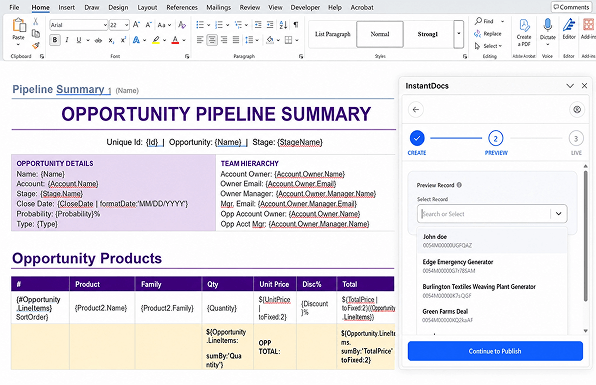Expand the Select Record dropdown arrow

(x=558, y=214)
